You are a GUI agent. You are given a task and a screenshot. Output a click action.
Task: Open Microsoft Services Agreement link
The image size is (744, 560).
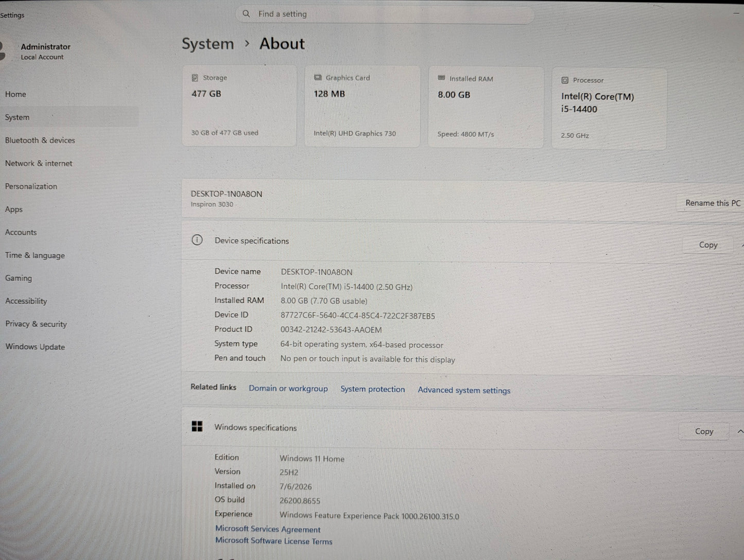pos(268,529)
